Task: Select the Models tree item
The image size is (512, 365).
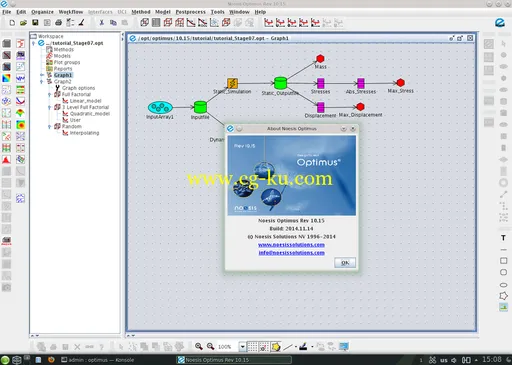Action: click(x=62, y=56)
